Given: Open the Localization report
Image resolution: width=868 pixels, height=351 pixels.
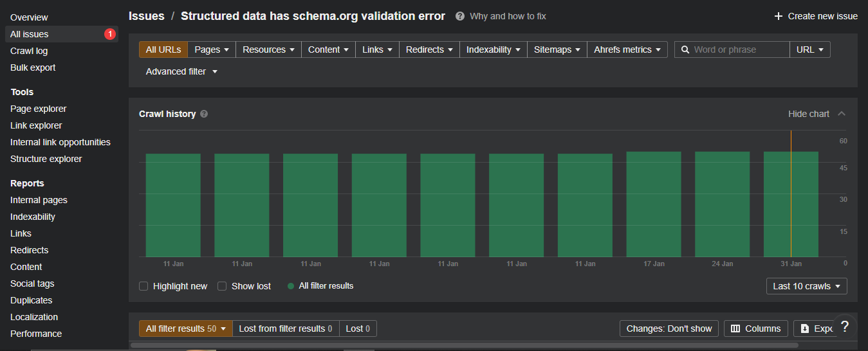Looking at the screenshot, I should point(34,317).
